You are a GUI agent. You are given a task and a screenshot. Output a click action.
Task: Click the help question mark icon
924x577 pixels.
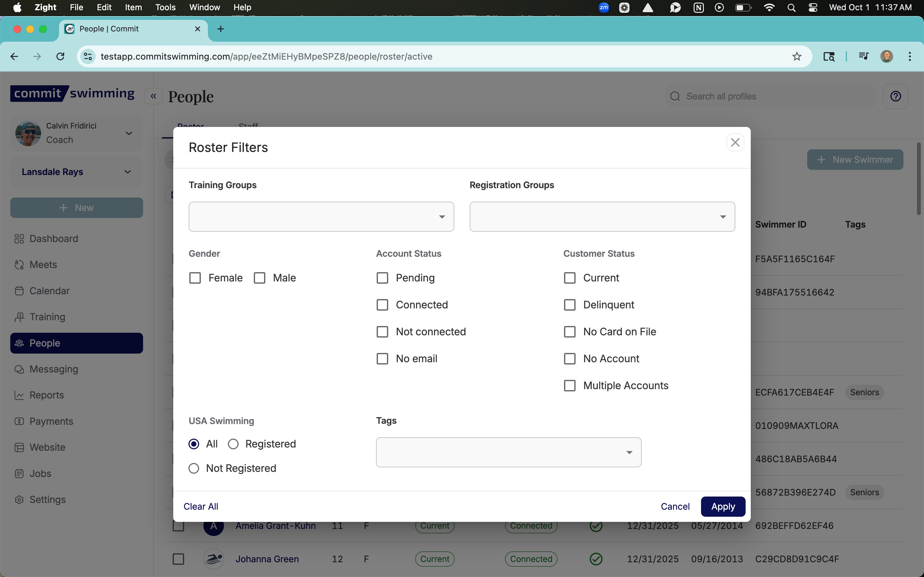pos(895,96)
